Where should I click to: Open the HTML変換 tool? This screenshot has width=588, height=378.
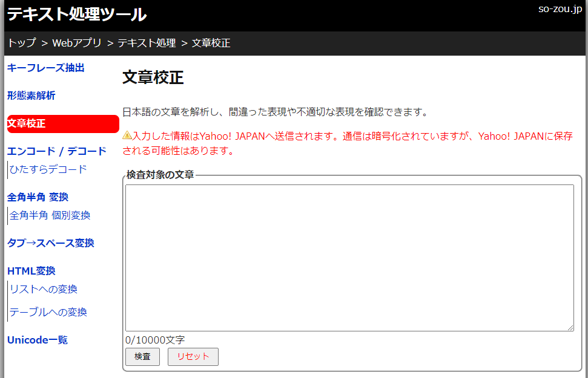pos(31,271)
